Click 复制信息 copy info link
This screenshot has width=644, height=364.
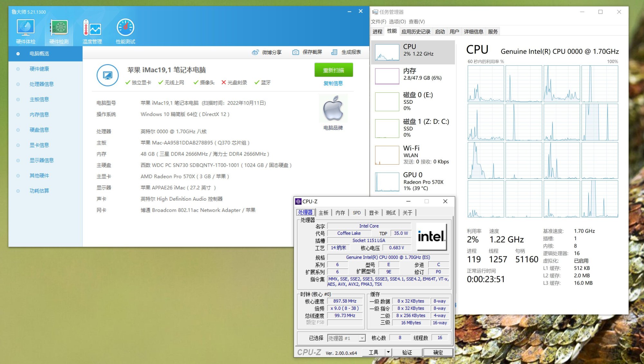(333, 83)
